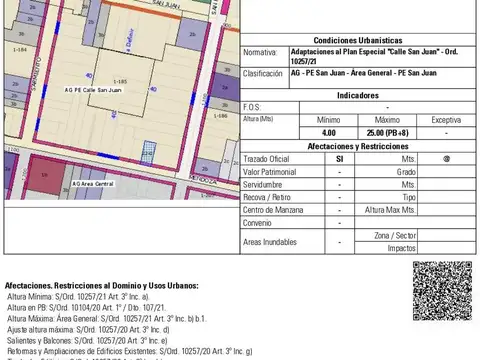Screen dimensions: 480x360
Task: Select the 'Altura en PB: S/Ord. 10104/20' line
Action: click(86, 308)
